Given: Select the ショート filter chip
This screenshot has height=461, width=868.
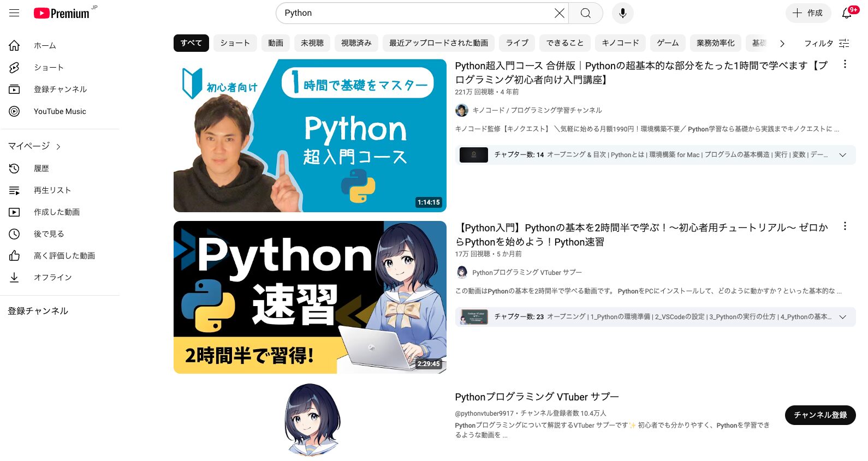Looking at the screenshot, I should coord(235,43).
